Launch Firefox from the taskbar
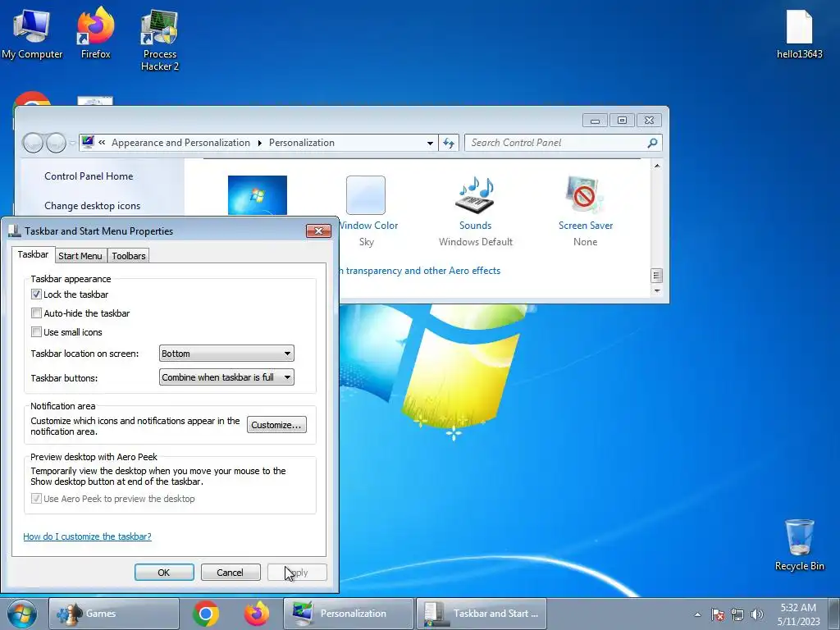The image size is (840, 630). click(257, 614)
